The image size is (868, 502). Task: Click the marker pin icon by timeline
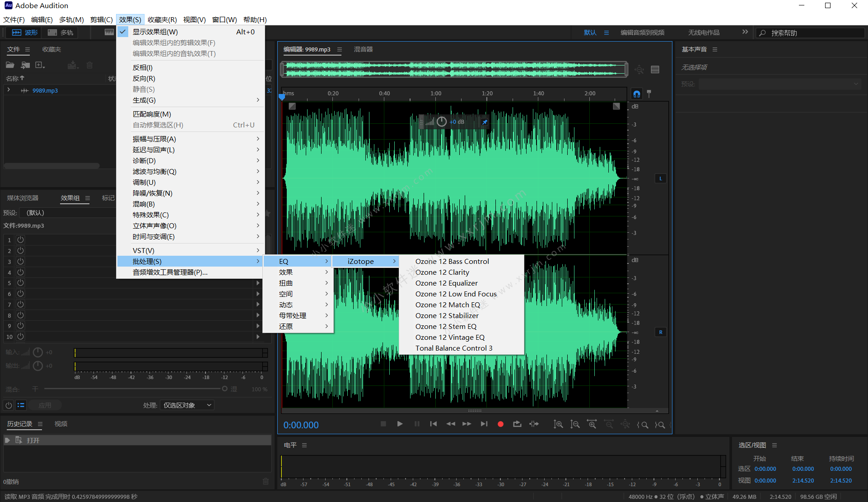tap(649, 94)
